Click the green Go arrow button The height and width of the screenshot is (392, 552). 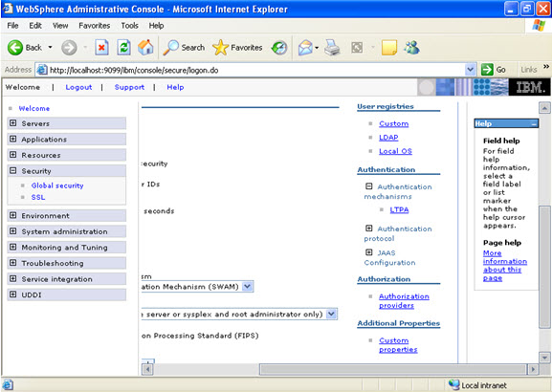pos(487,70)
